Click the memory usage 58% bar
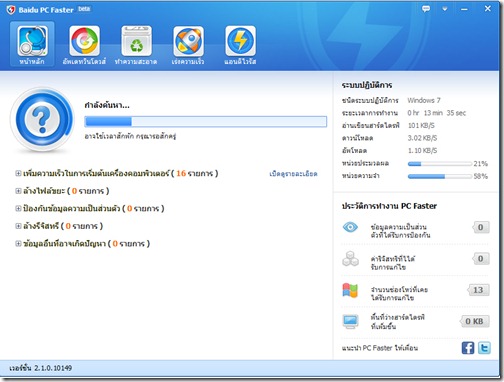Image resolution: width=504 pixels, height=382 pixels. pos(440,176)
